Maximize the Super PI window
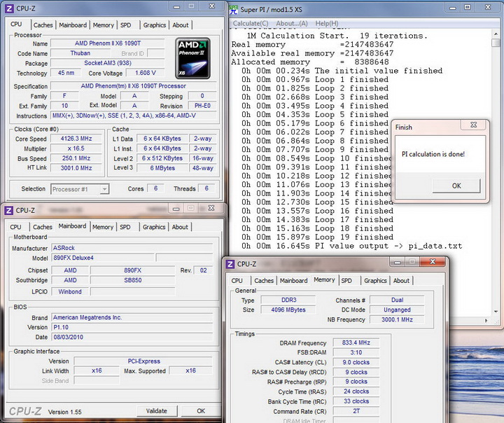The image size is (504, 423). [x=468, y=7]
